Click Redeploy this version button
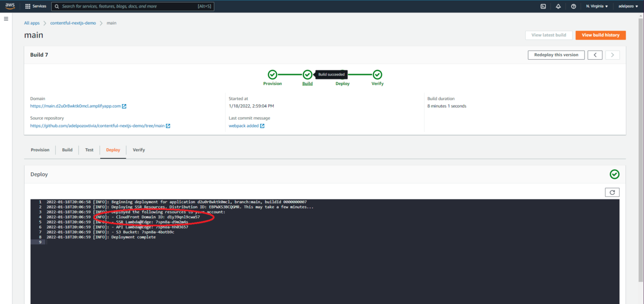This screenshot has height=304, width=644. 556,55
